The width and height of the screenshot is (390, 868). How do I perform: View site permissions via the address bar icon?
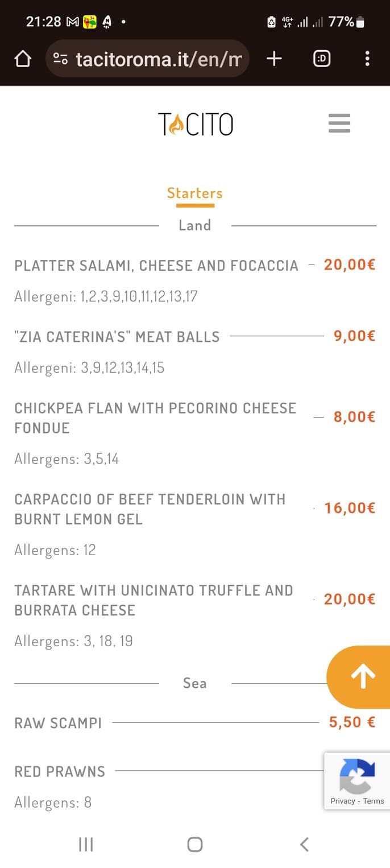tap(61, 58)
